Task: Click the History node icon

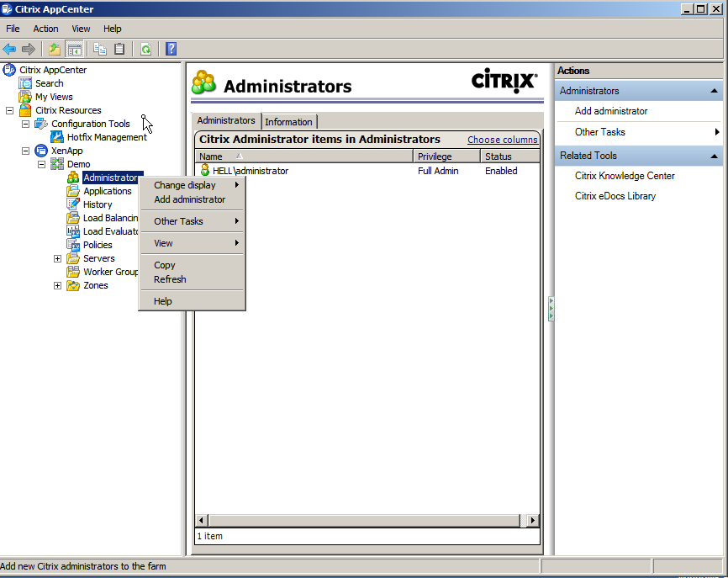Action: (x=73, y=204)
